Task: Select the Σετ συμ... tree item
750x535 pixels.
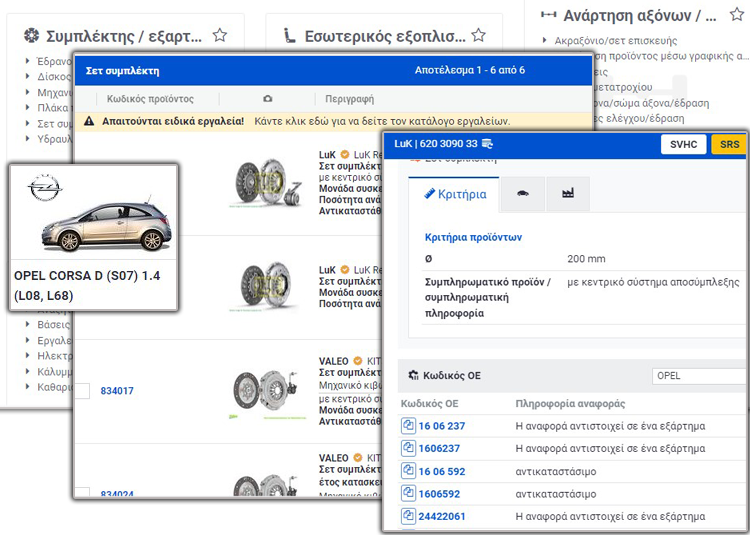Action: (x=55, y=123)
